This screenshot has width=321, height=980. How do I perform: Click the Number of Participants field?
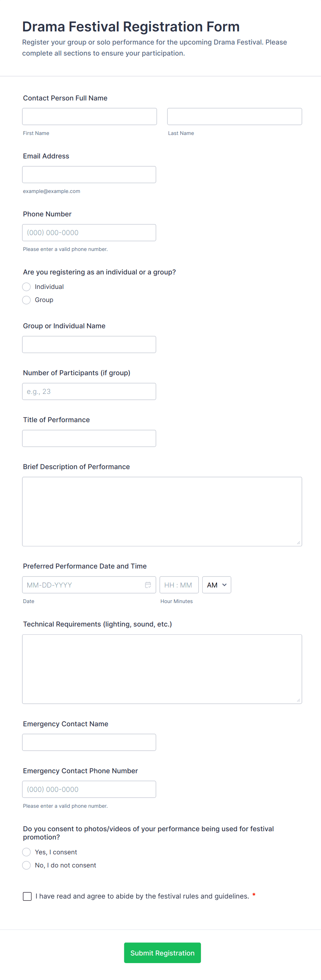(x=89, y=391)
